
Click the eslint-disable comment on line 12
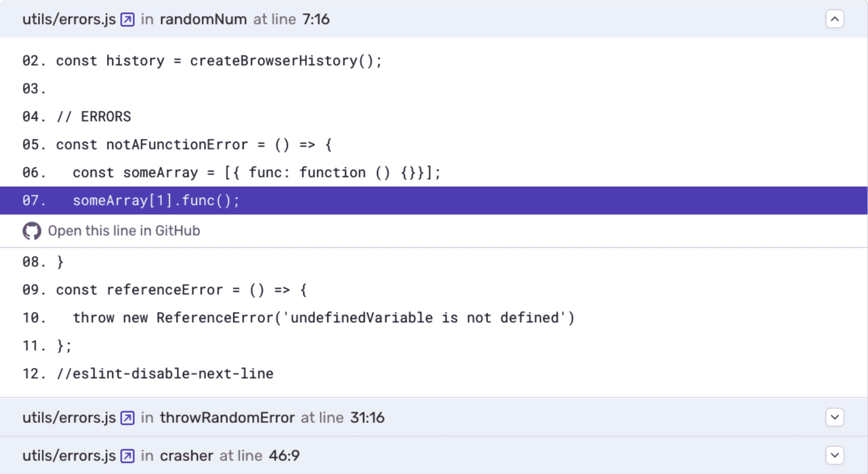[165, 373]
